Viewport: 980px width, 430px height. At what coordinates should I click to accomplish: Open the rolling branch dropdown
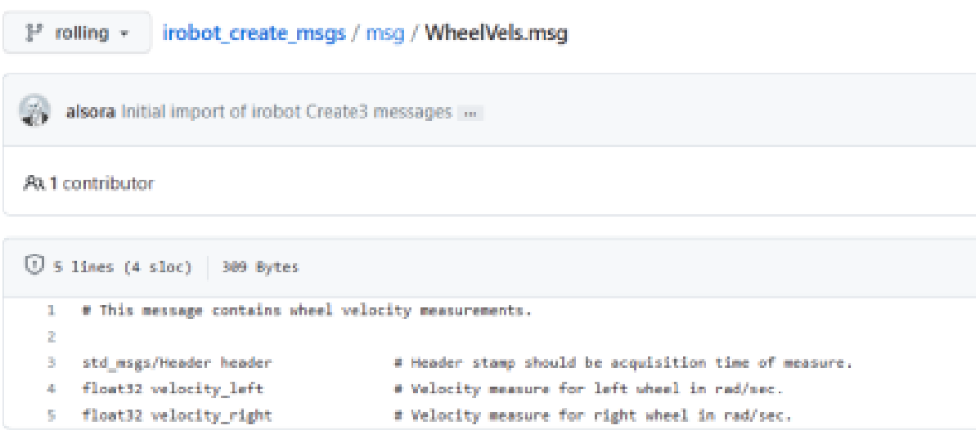click(x=77, y=33)
